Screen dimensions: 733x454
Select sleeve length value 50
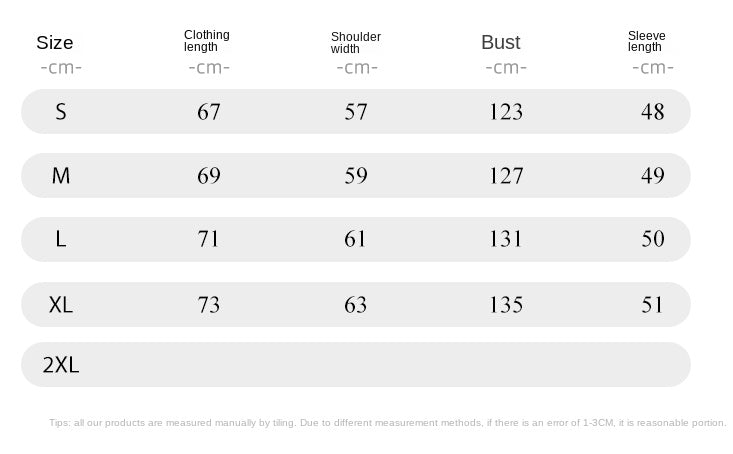pos(652,240)
